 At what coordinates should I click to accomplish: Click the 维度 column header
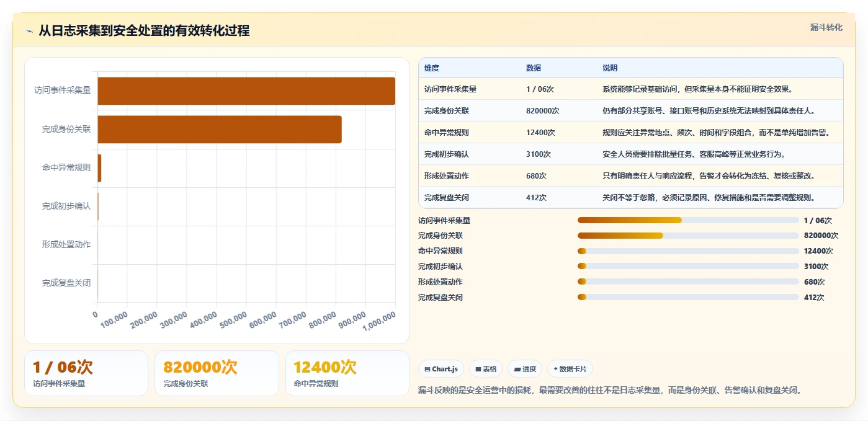pos(432,68)
